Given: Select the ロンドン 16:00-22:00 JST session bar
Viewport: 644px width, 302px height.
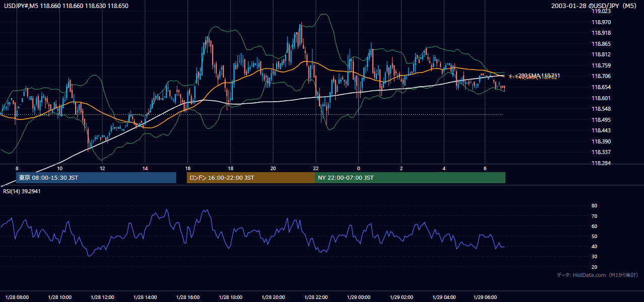Looking at the screenshot, I should (251, 178).
